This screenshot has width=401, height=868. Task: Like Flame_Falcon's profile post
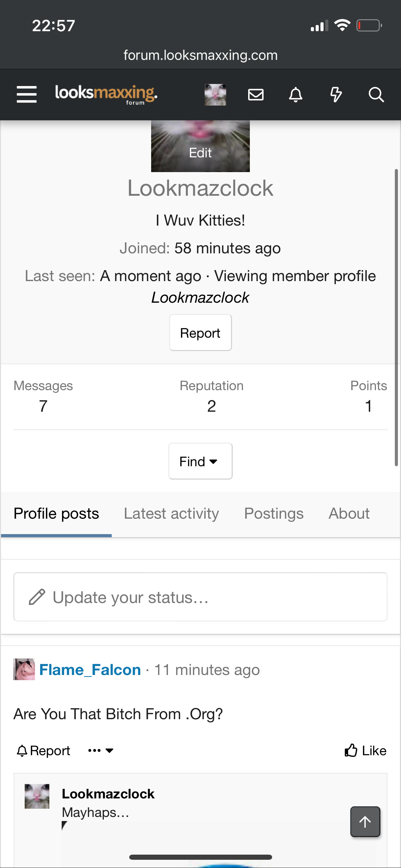(x=365, y=751)
